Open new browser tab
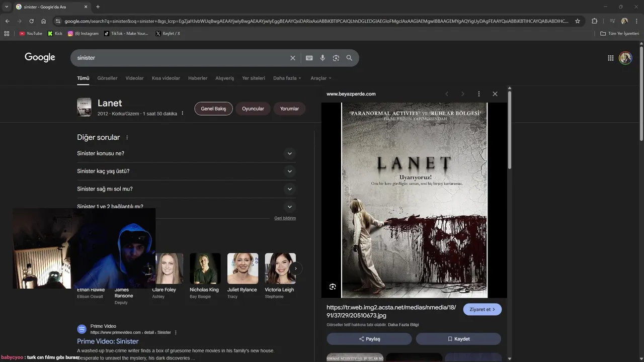This screenshot has width=644, height=362. coord(98,7)
